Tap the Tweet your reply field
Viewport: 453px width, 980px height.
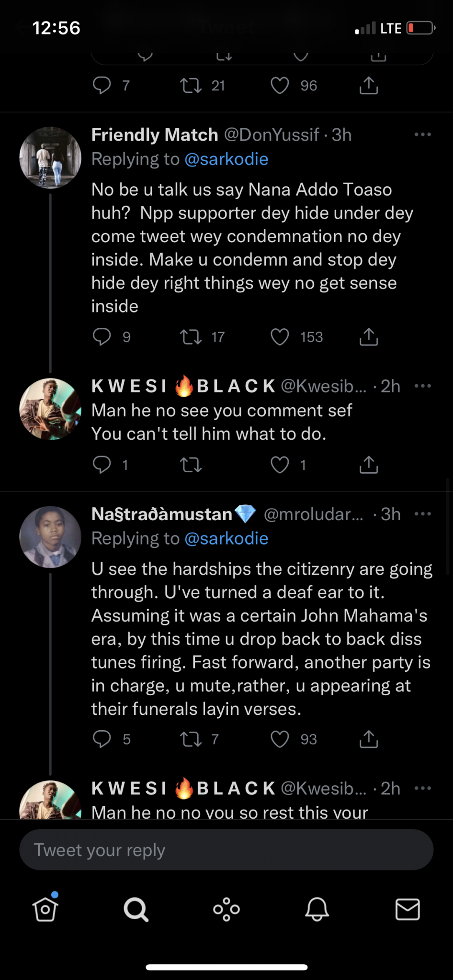click(226, 850)
